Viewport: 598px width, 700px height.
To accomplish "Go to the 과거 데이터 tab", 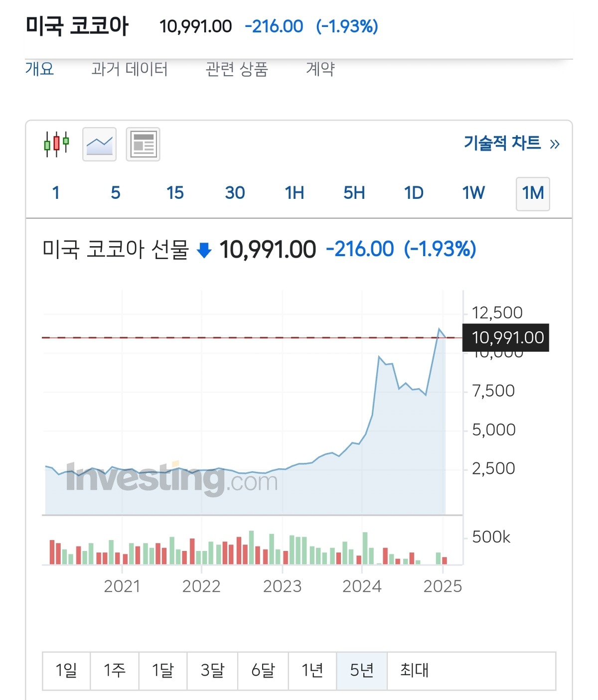I will [130, 69].
